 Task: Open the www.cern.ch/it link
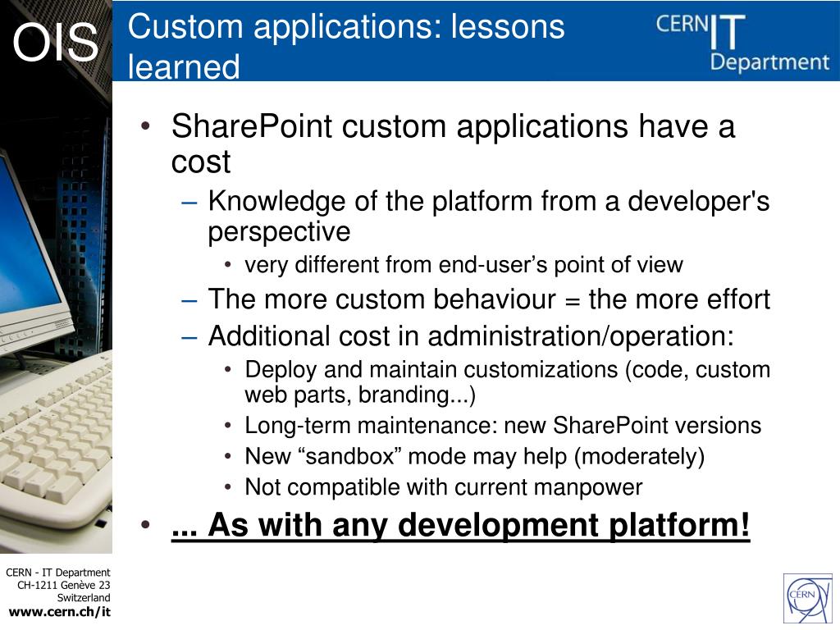pyautogui.click(x=59, y=612)
